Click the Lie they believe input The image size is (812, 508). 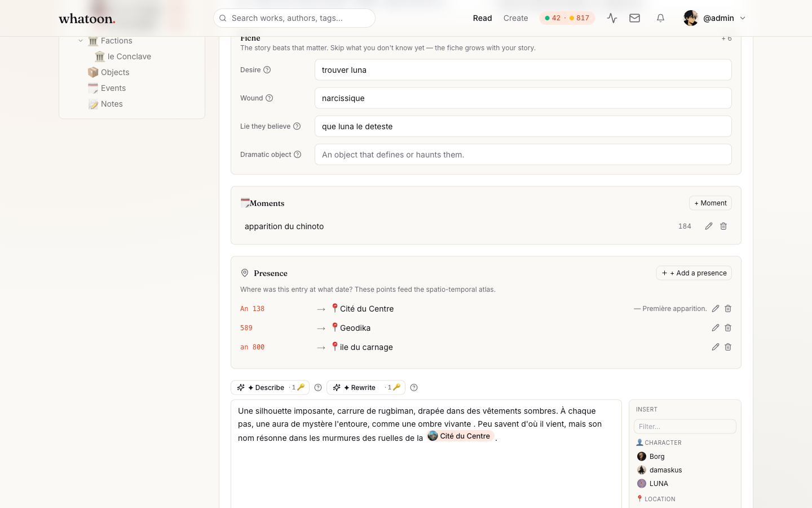(523, 126)
